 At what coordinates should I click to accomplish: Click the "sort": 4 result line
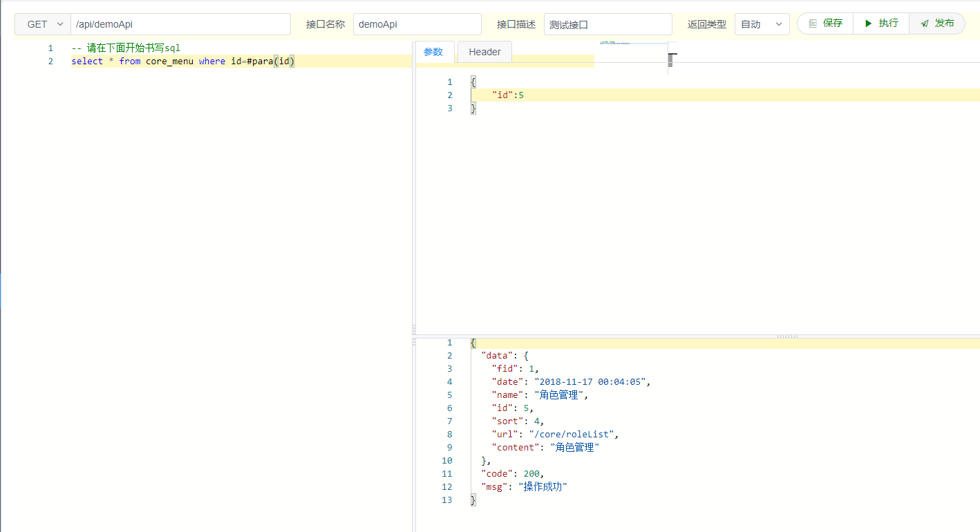click(x=518, y=421)
